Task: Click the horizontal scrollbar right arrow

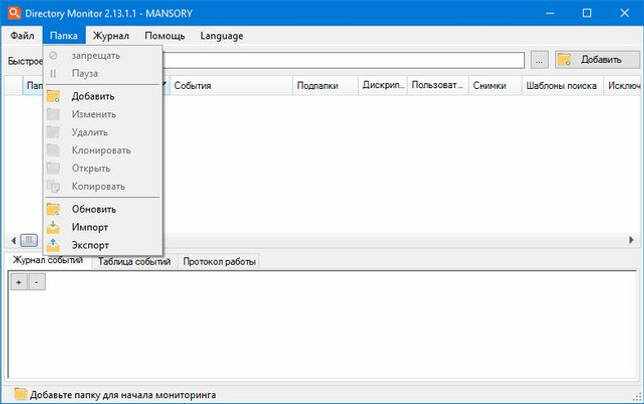Action: pyautogui.click(x=631, y=240)
